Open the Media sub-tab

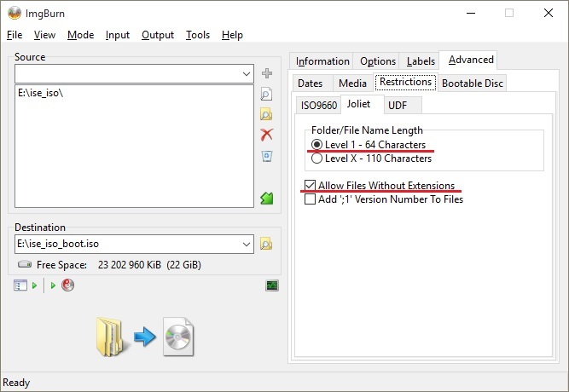click(352, 84)
